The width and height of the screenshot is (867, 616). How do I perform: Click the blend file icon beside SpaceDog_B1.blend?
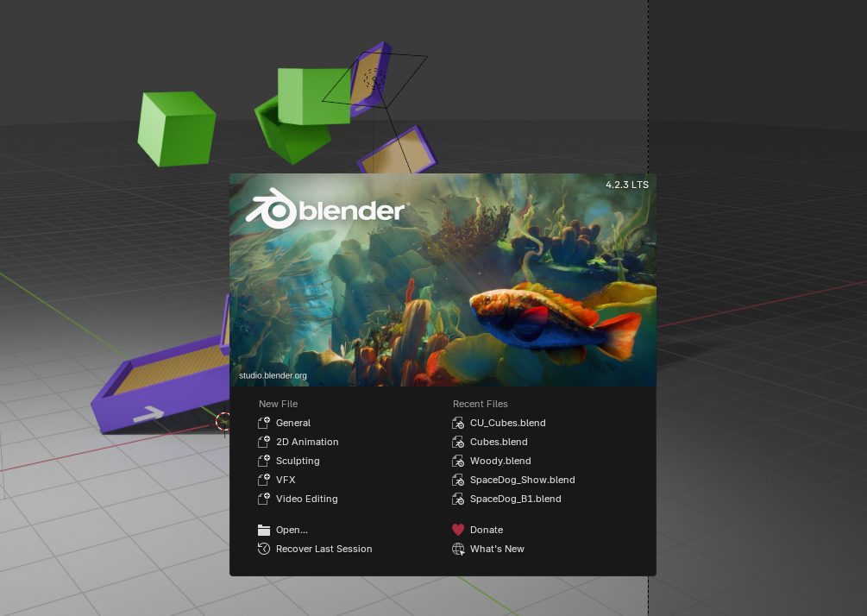pos(458,499)
